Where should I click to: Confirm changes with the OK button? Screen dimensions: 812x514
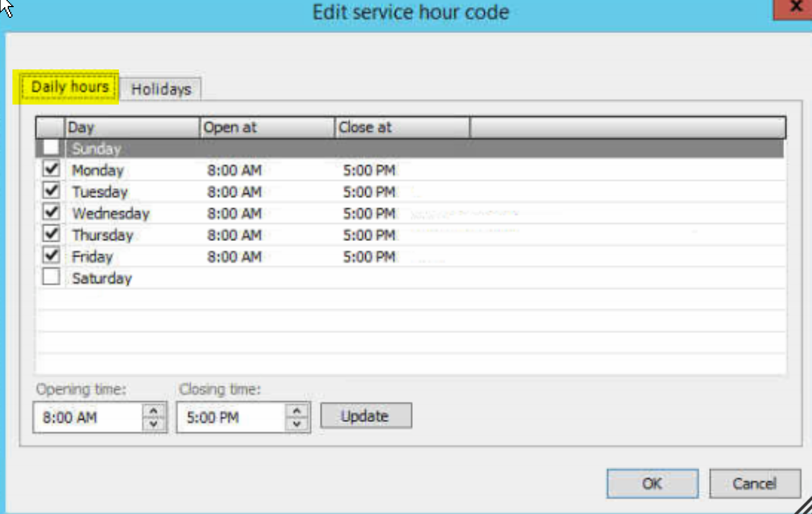[652, 483]
